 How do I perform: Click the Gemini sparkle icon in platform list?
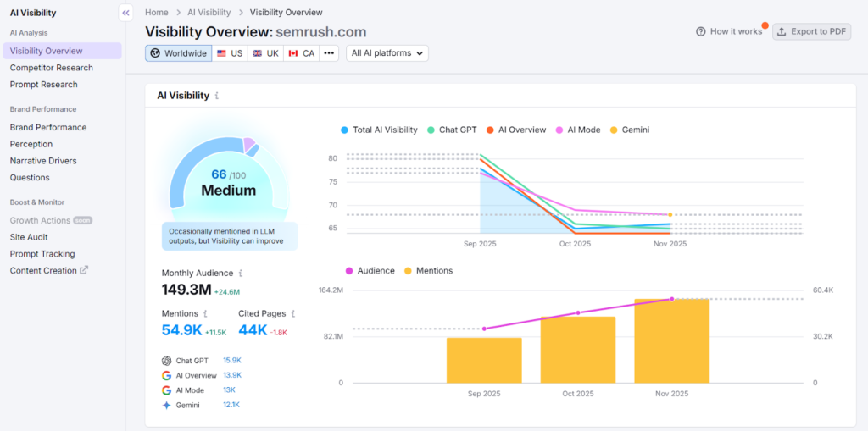tap(166, 405)
